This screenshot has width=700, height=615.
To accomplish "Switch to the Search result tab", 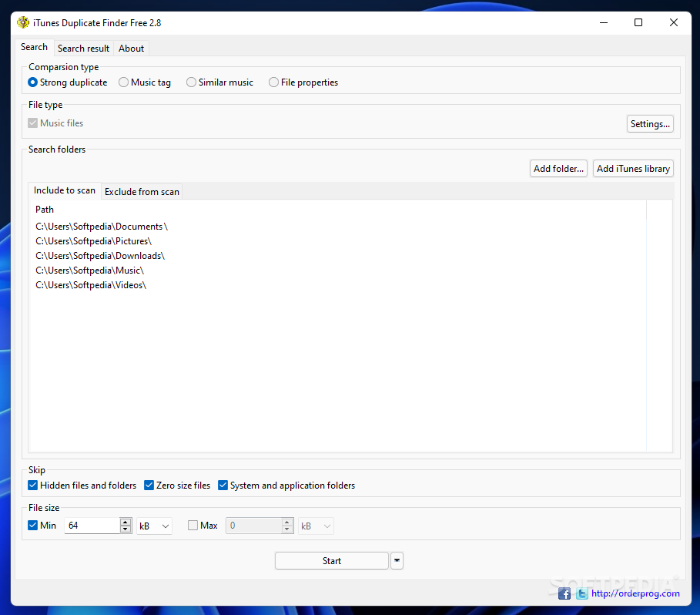I will (83, 49).
